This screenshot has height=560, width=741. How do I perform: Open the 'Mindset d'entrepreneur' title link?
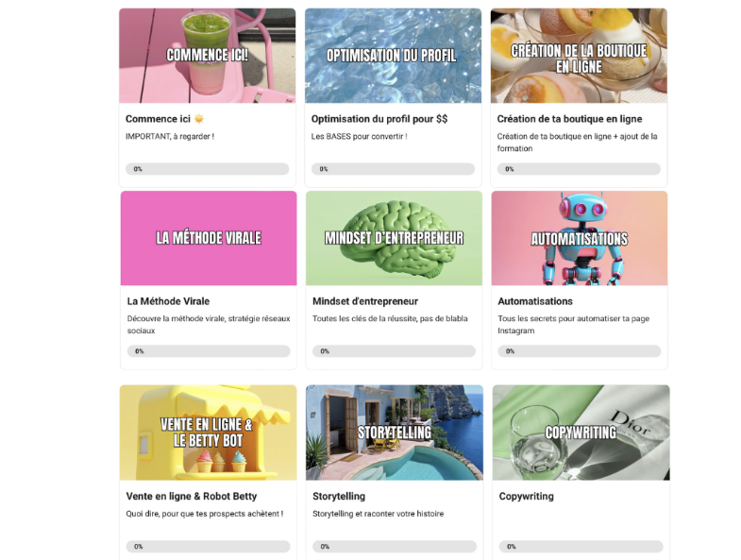[365, 301]
